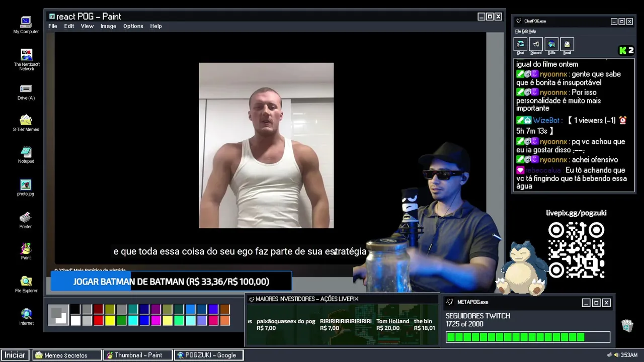
Task: Launch the Paint desktop icon
Action: (x=26, y=251)
